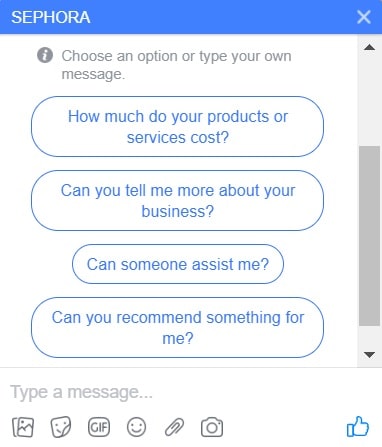Open the sticker picker
382x447 pixels.
point(61,427)
